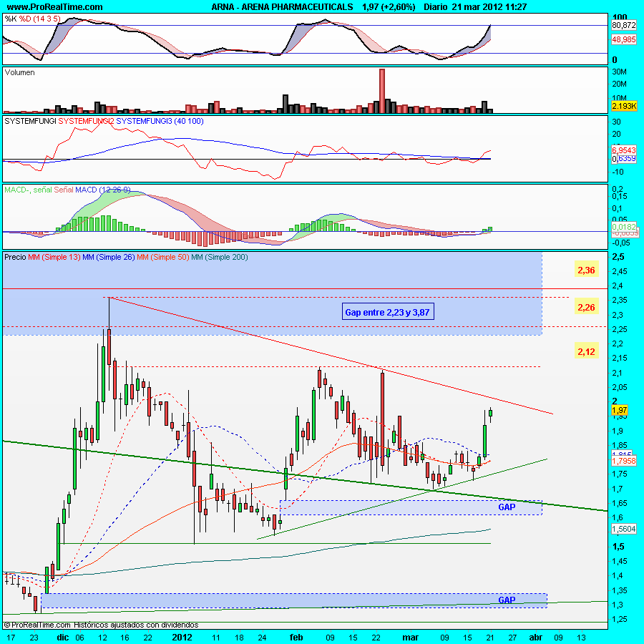
Task: Select the Volumen panel label
Action: point(20,72)
